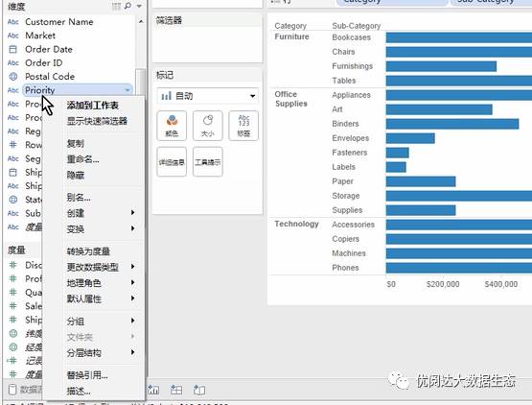The image size is (532, 405).
Task: Click the $200,000 axis label
Action: pos(443,284)
